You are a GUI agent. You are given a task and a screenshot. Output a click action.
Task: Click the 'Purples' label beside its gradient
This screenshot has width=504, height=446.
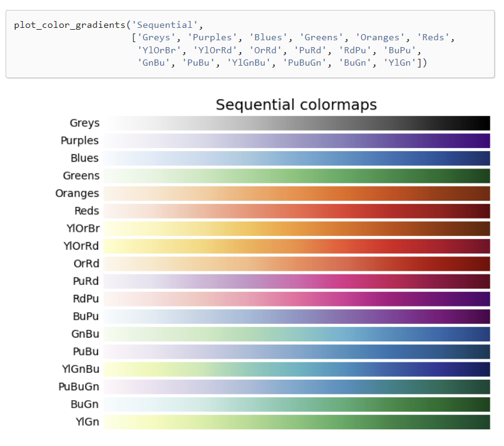point(80,141)
